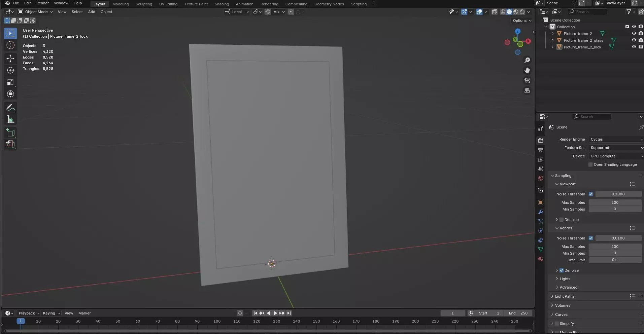
Task: Click the pan view hand icon
Action: click(527, 70)
